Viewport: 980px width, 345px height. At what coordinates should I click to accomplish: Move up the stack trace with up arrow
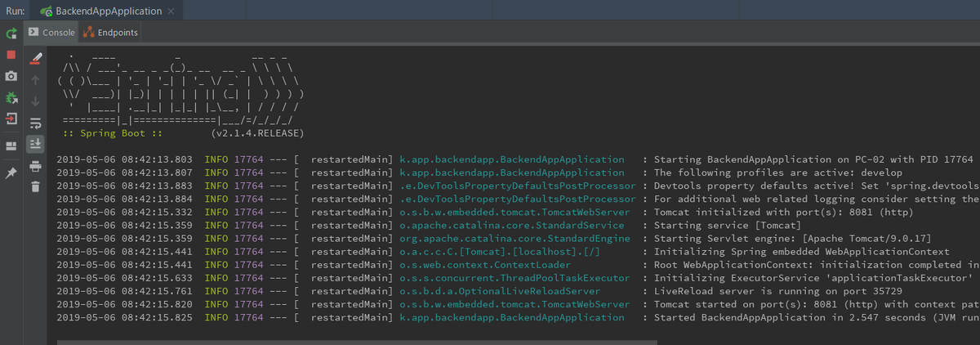tap(35, 80)
